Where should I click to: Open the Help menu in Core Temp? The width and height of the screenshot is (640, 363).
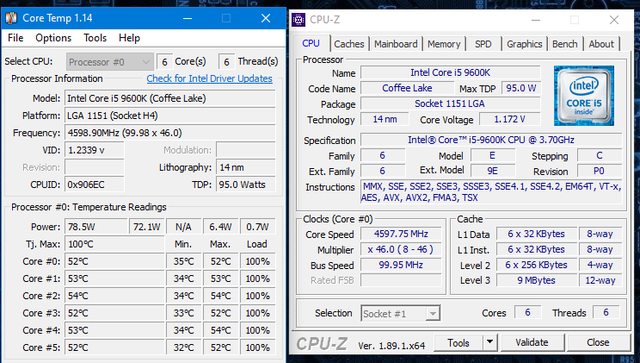(x=129, y=38)
